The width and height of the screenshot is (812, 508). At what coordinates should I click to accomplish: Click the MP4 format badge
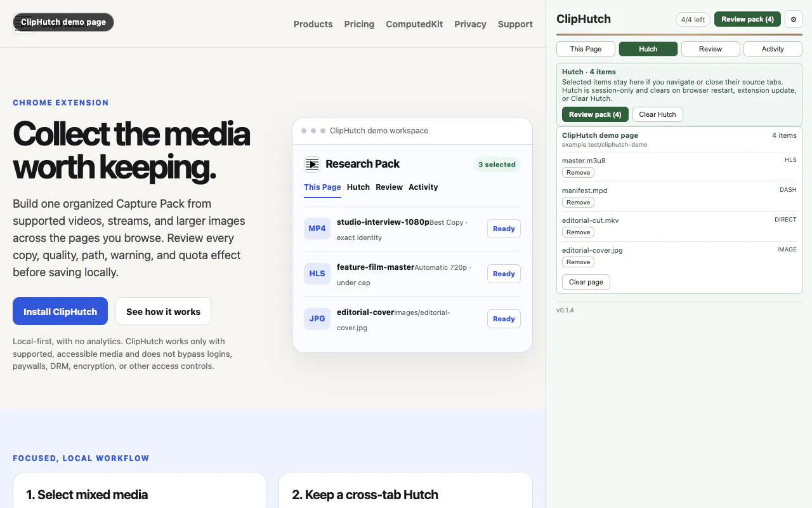[x=317, y=229]
